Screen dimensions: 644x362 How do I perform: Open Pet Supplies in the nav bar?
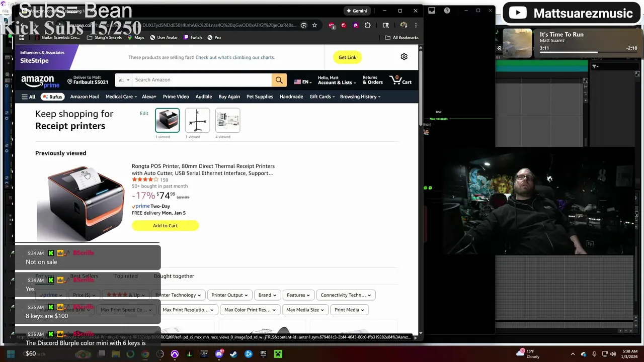260,97
